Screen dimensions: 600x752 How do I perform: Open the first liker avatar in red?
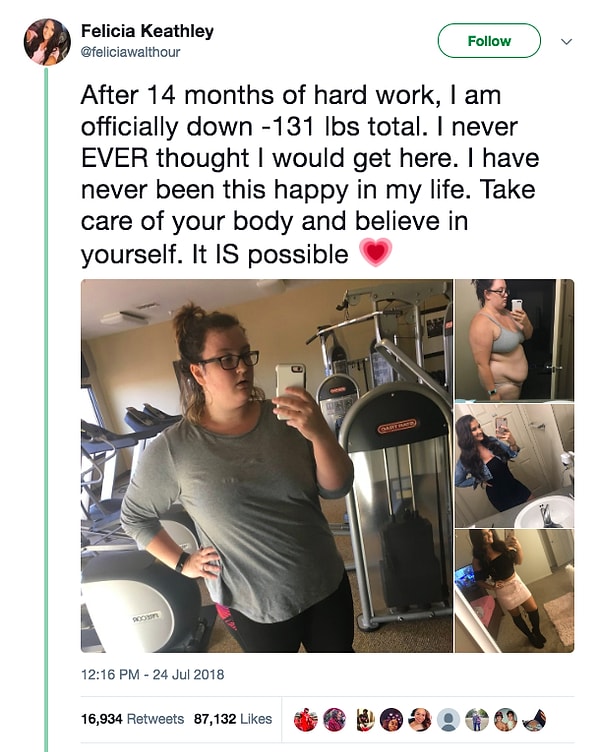point(306,719)
